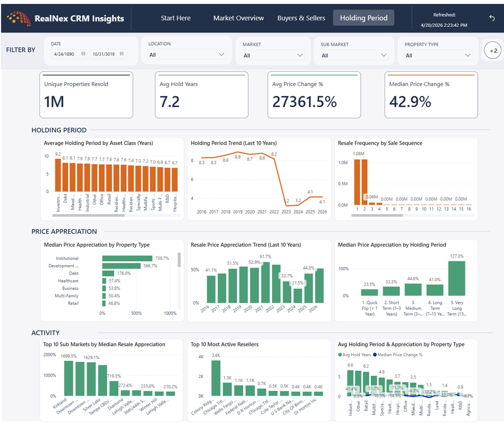Expand the Location dropdown

tap(187, 55)
